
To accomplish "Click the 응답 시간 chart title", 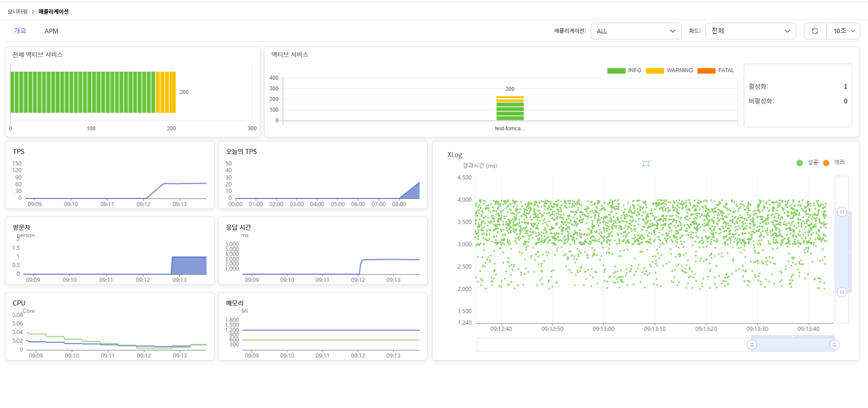I will [238, 228].
